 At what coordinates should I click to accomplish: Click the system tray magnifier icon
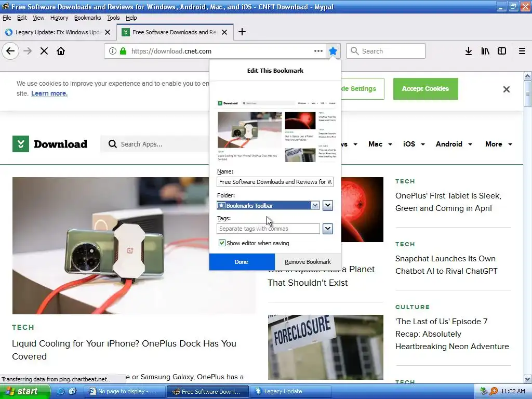[494, 391]
